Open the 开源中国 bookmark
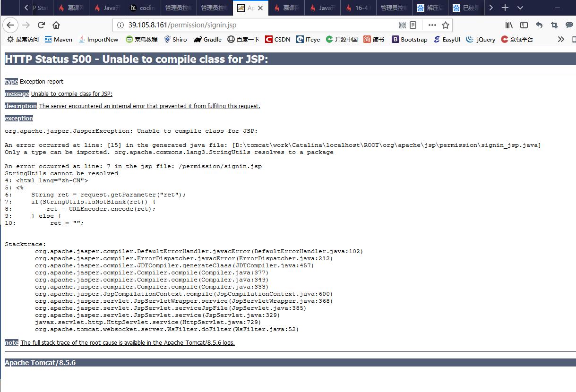 click(342, 39)
